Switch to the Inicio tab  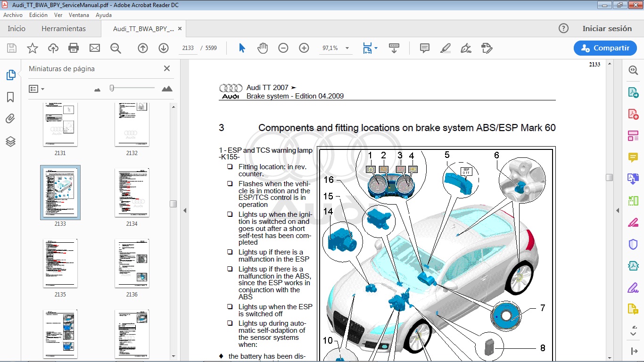tap(17, 28)
